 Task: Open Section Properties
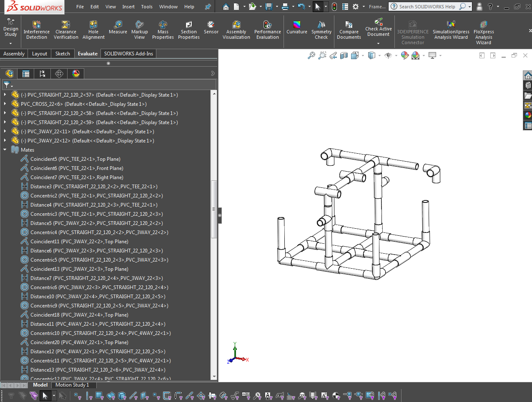(189, 30)
